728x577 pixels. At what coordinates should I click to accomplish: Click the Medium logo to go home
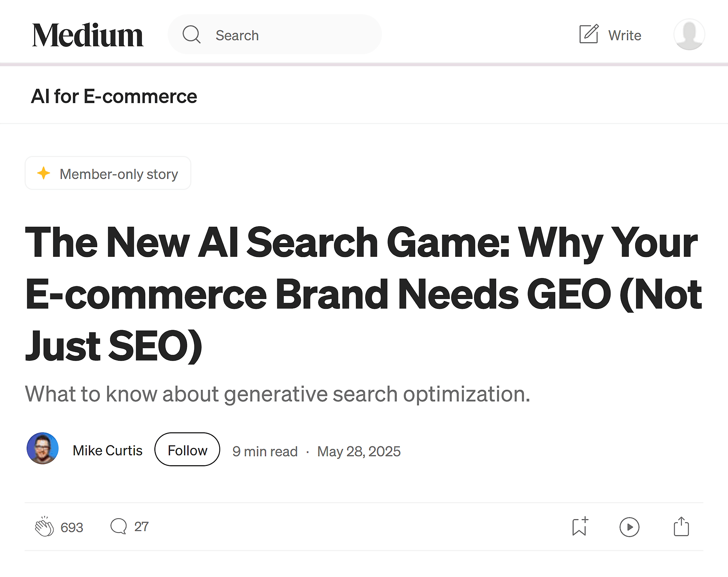(x=87, y=34)
